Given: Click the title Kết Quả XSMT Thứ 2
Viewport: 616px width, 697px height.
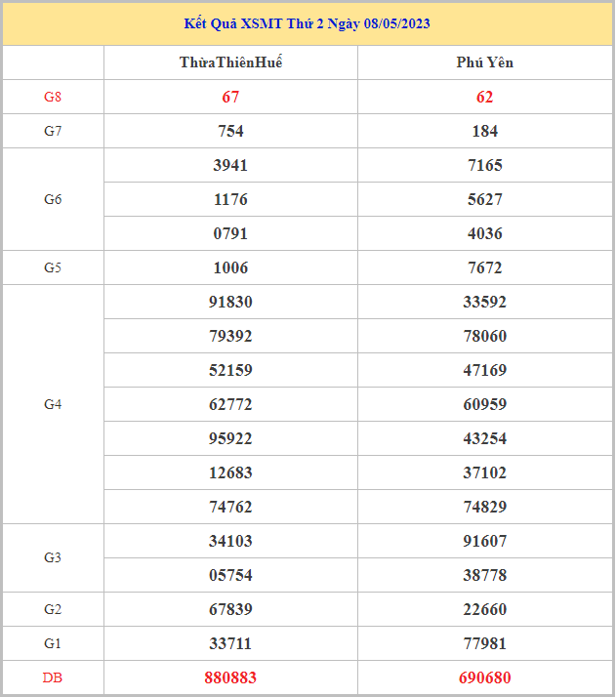Looking at the screenshot, I should pos(308,23).
